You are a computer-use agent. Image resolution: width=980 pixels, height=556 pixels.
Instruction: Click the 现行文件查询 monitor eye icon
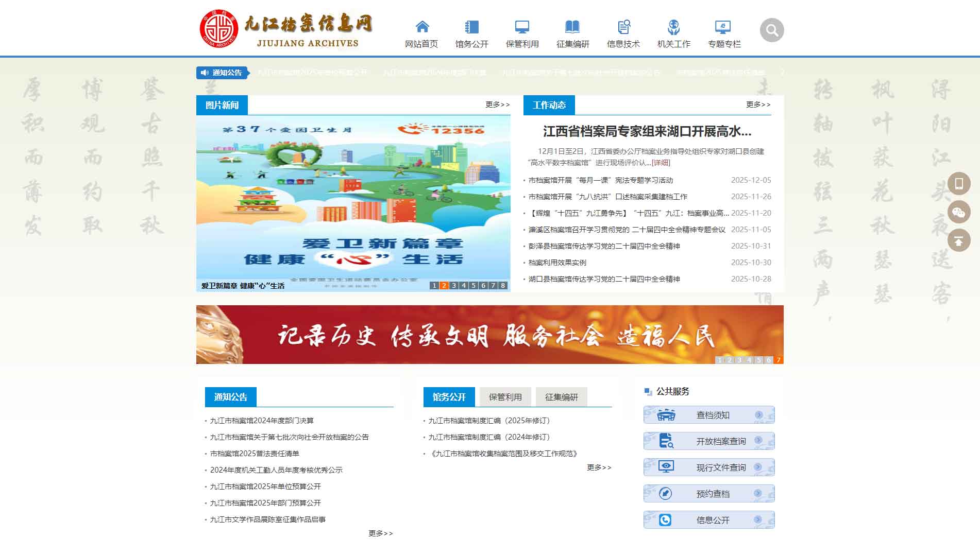[666, 467]
